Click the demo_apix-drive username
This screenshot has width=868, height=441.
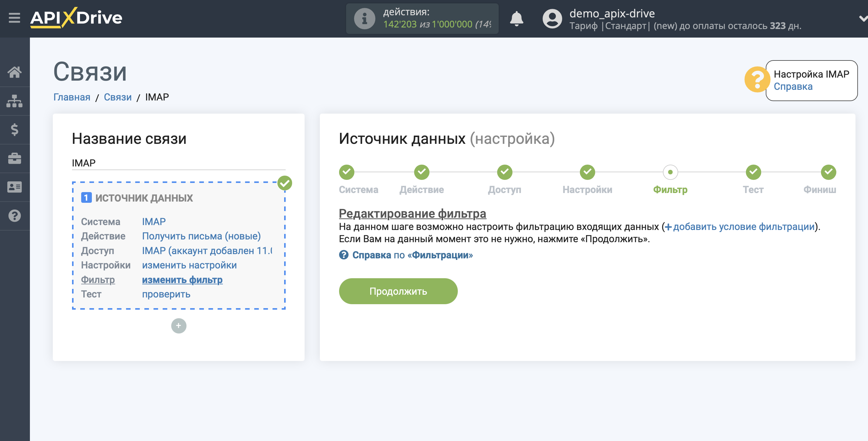tap(612, 13)
